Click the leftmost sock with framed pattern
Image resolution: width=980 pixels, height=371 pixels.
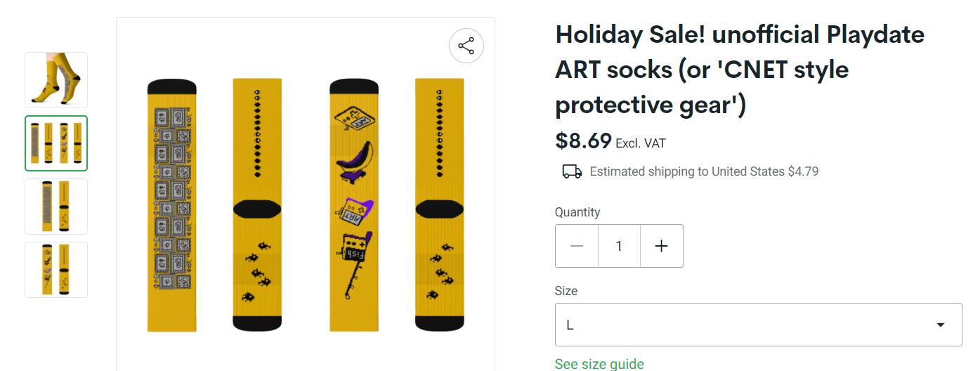pyautogui.click(x=171, y=204)
